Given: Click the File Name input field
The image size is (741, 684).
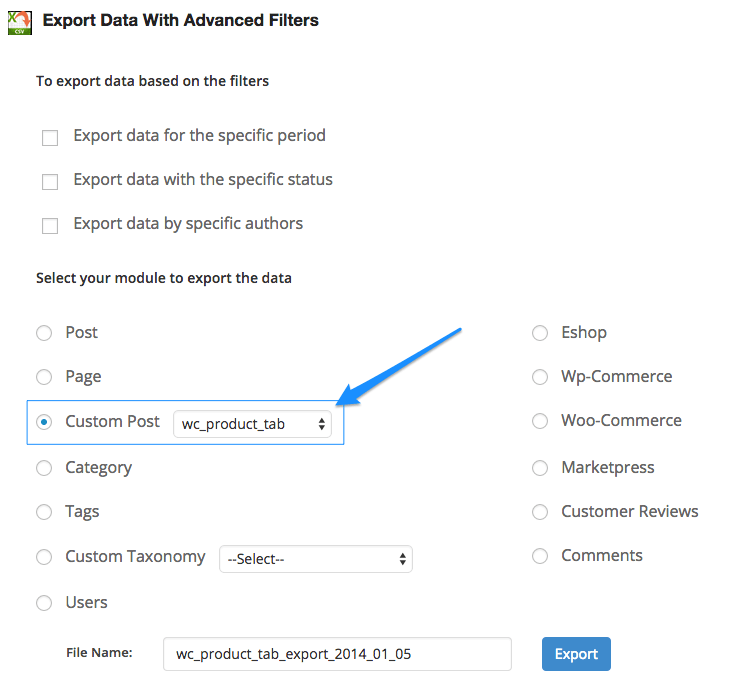Looking at the screenshot, I should point(337,654).
